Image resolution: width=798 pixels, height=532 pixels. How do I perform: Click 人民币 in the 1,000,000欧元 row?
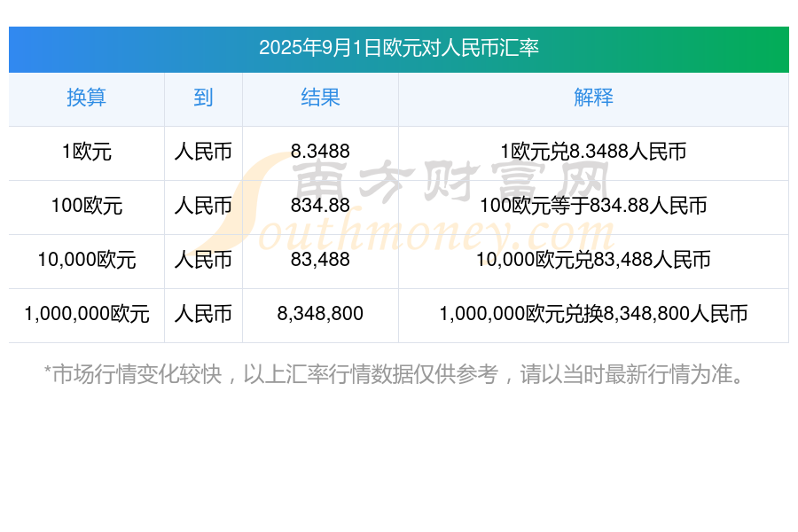click(203, 314)
